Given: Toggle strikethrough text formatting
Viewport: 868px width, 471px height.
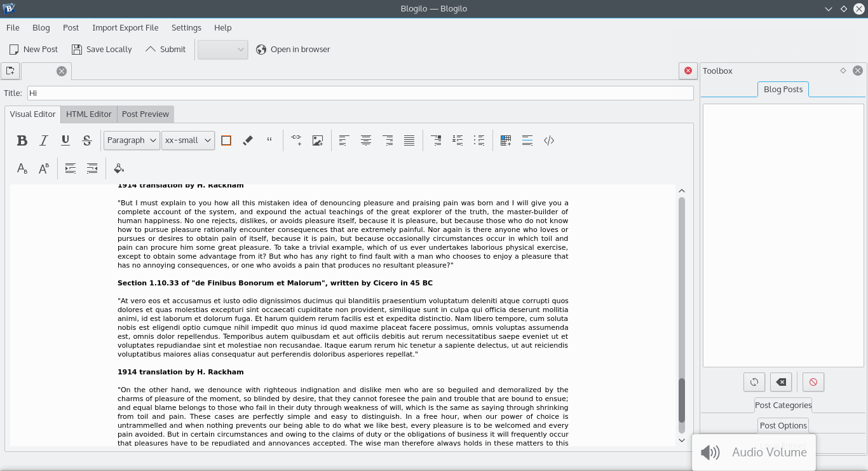Looking at the screenshot, I should click(x=87, y=140).
